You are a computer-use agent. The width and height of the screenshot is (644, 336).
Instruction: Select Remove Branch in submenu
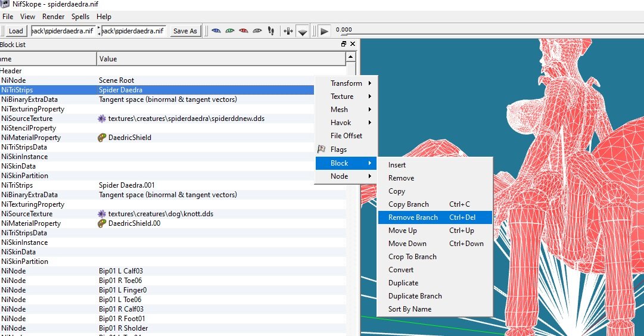(x=435, y=217)
